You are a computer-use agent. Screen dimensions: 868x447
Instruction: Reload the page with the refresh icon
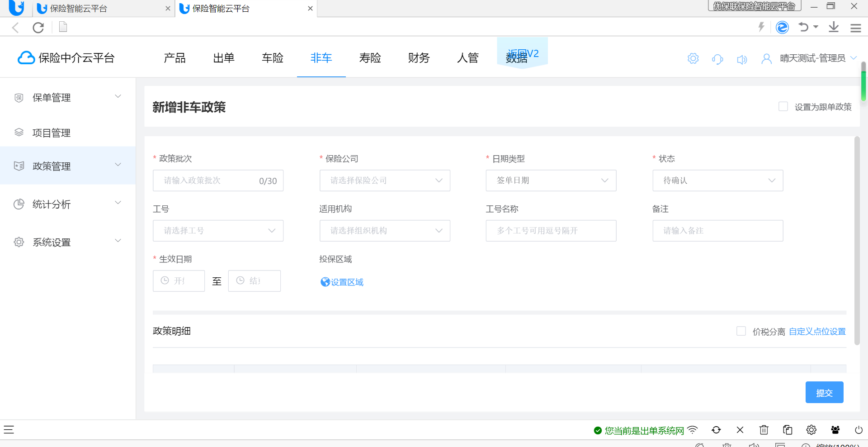pos(38,28)
